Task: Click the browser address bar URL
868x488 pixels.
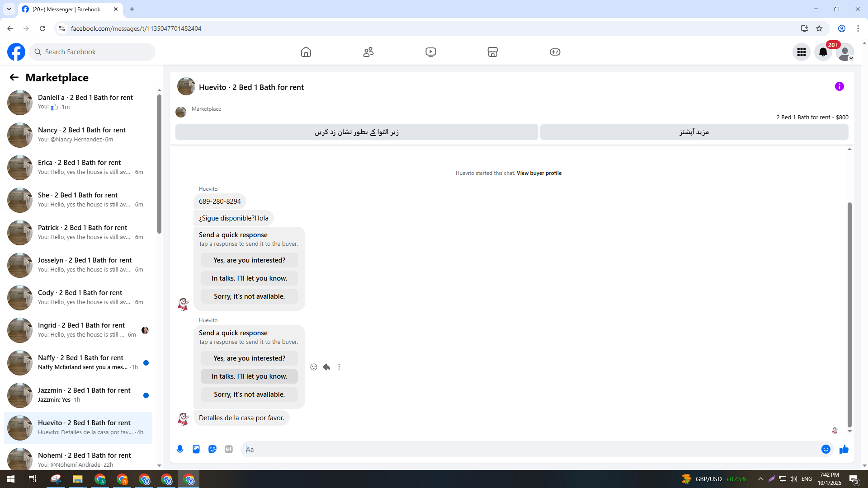Action: (136, 28)
